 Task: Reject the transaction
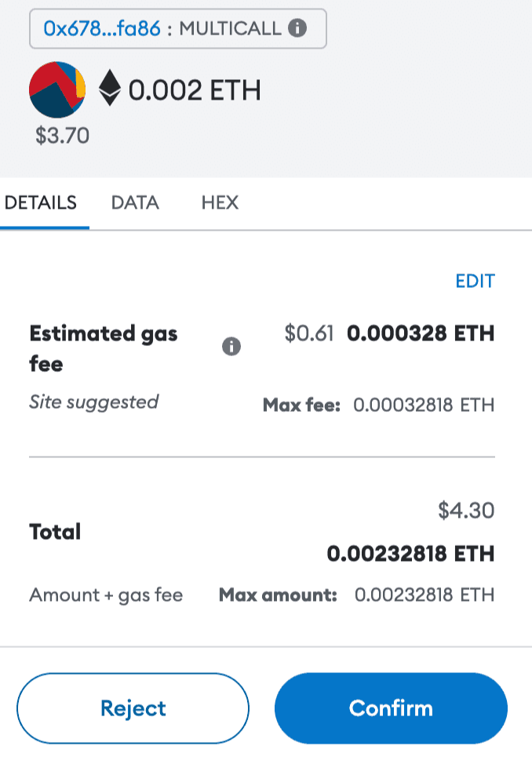coord(133,708)
